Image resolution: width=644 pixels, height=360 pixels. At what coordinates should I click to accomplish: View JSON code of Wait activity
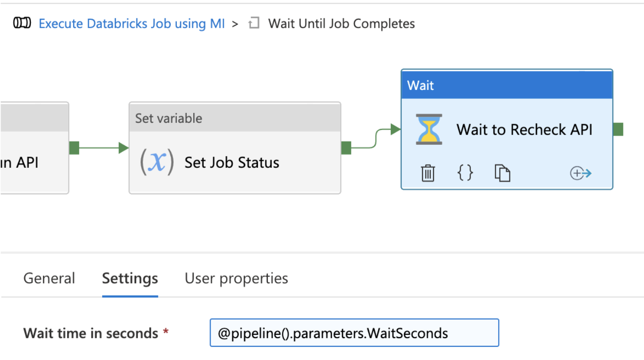point(465,173)
